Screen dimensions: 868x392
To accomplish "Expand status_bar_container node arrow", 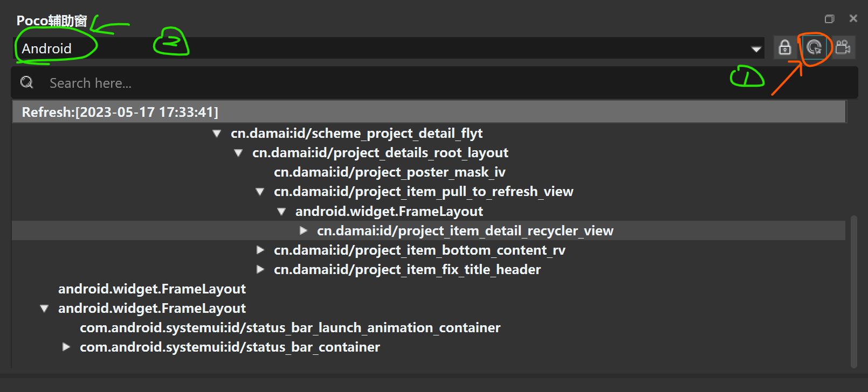I will [66, 347].
